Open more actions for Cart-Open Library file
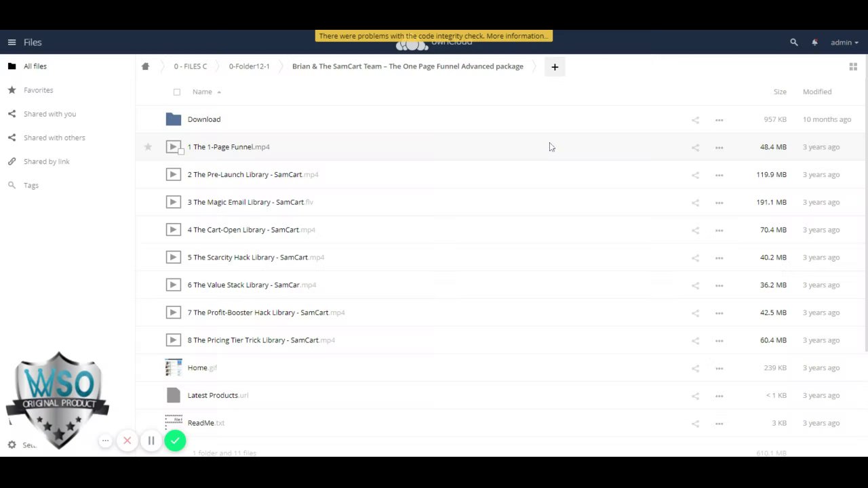The width and height of the screenshot is (868, 488). pos(719,230)
